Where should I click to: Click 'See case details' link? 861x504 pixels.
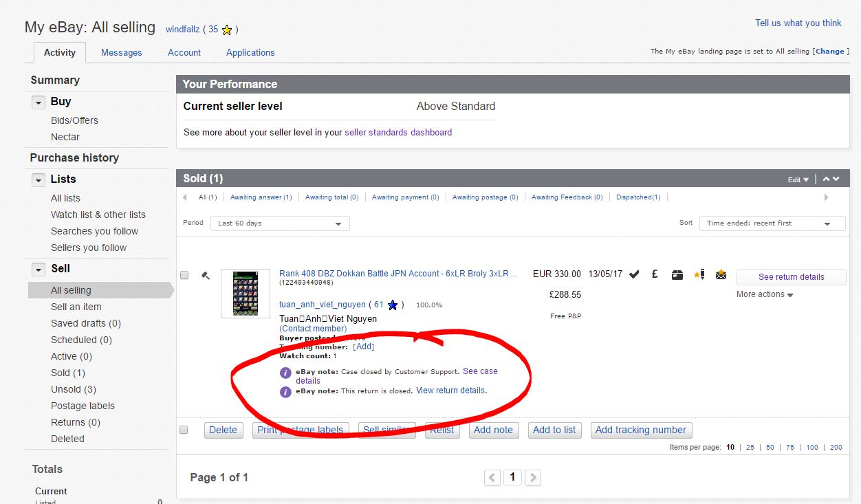(x=480, y=371)
